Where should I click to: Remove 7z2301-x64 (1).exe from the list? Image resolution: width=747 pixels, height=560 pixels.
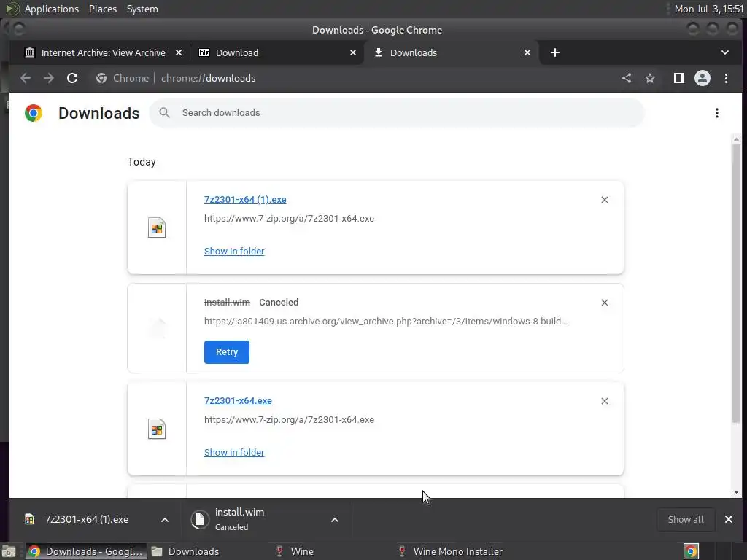(x=605, y=200)
